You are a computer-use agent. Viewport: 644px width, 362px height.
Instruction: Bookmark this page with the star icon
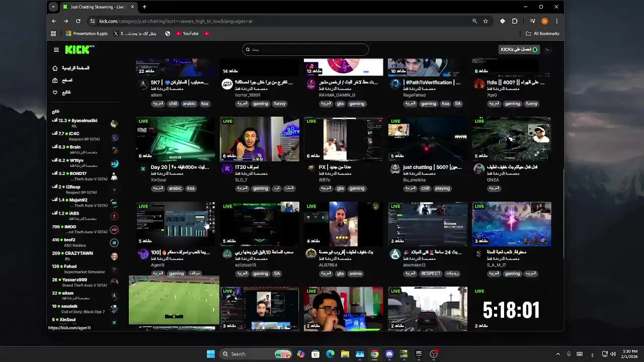tap(486, 21)
